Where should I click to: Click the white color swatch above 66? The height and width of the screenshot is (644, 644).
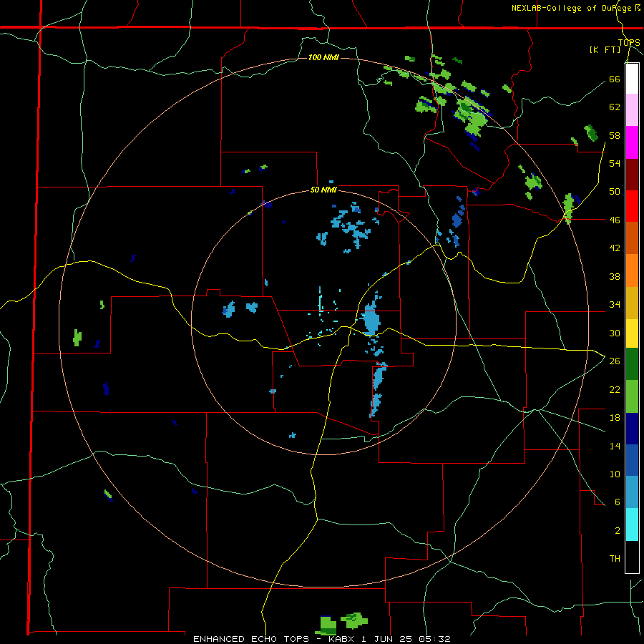pyautogui.click(x=632, y=79)
